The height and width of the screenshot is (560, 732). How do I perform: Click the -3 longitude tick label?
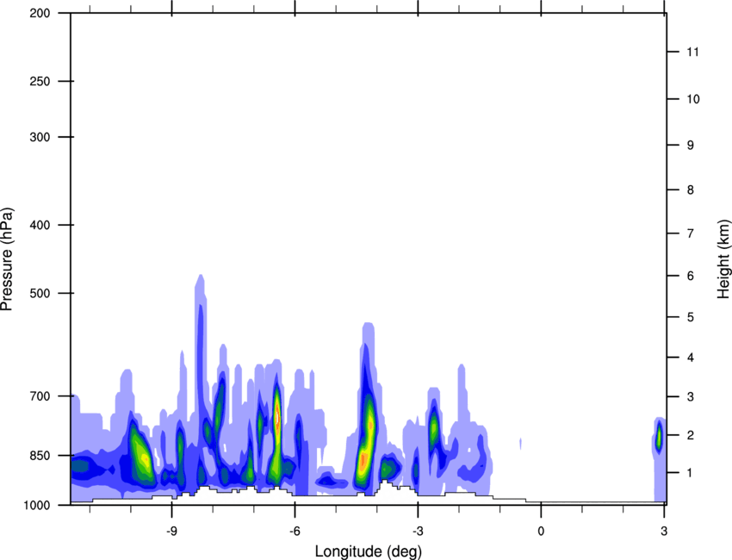pyautogui.click(x=418, y=532)
